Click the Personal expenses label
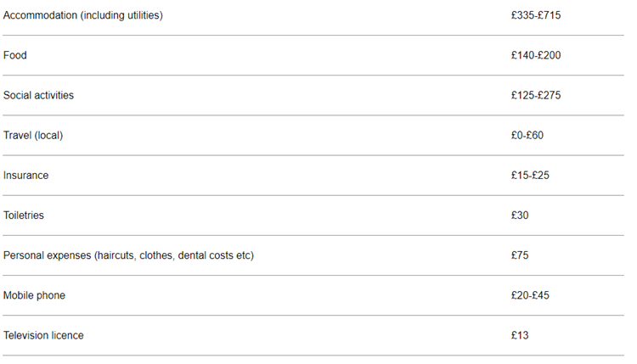Image resolution: width=637 pixels, height=364 pixels. (128, 255)
